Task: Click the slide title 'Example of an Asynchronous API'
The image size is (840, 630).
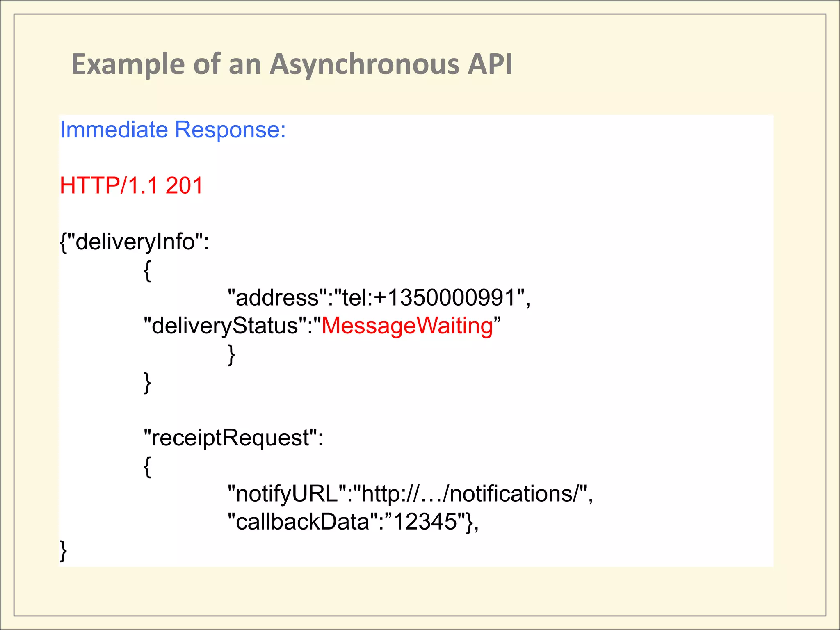Action: pyautogui.click(x=292, y=64)
